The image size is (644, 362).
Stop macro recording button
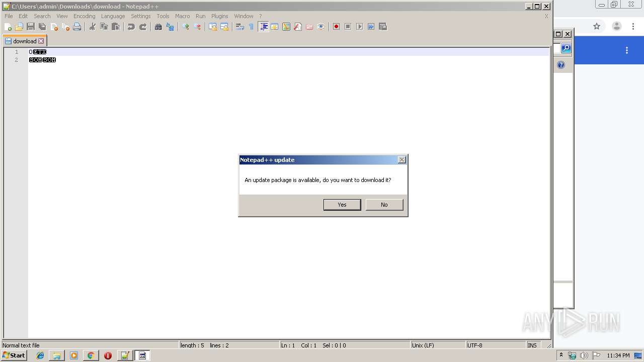pos(348,27)
